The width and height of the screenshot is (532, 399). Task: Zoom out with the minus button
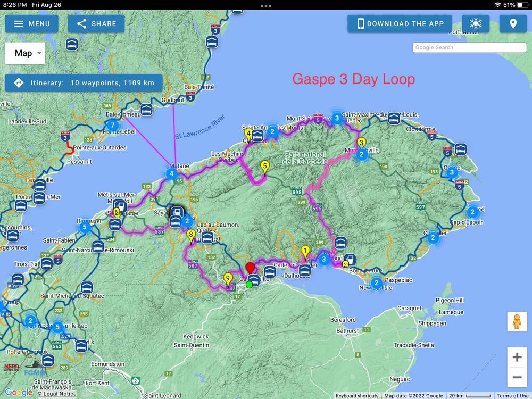click(x=517, y=377)
